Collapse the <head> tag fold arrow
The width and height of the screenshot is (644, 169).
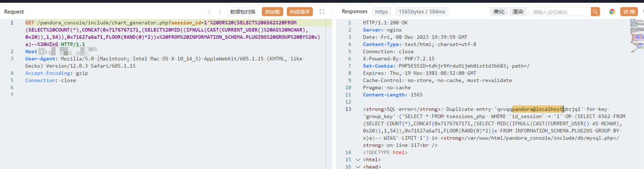[x=358, y=167]
